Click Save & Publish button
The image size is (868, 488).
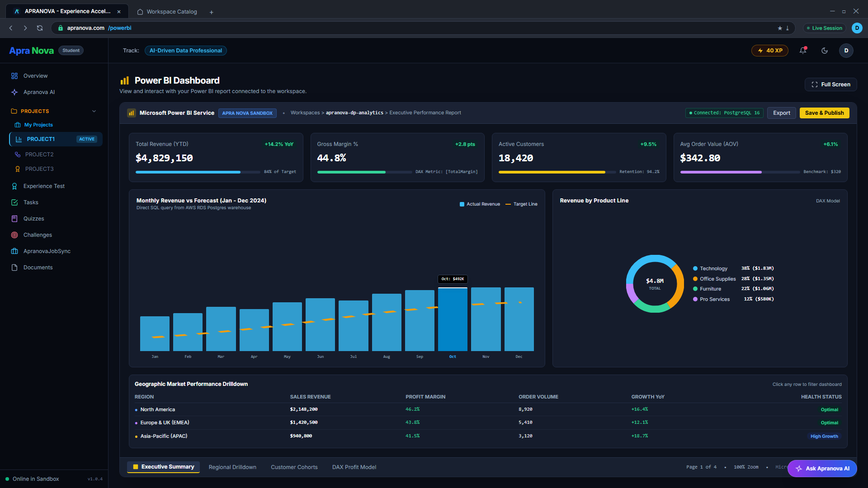pyautogui.click(x=824, y=113)
